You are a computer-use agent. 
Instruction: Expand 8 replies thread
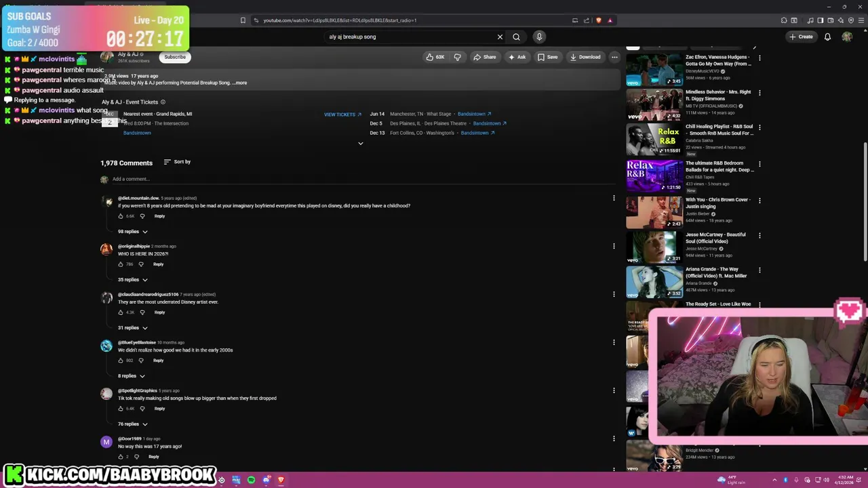[132, 376]
